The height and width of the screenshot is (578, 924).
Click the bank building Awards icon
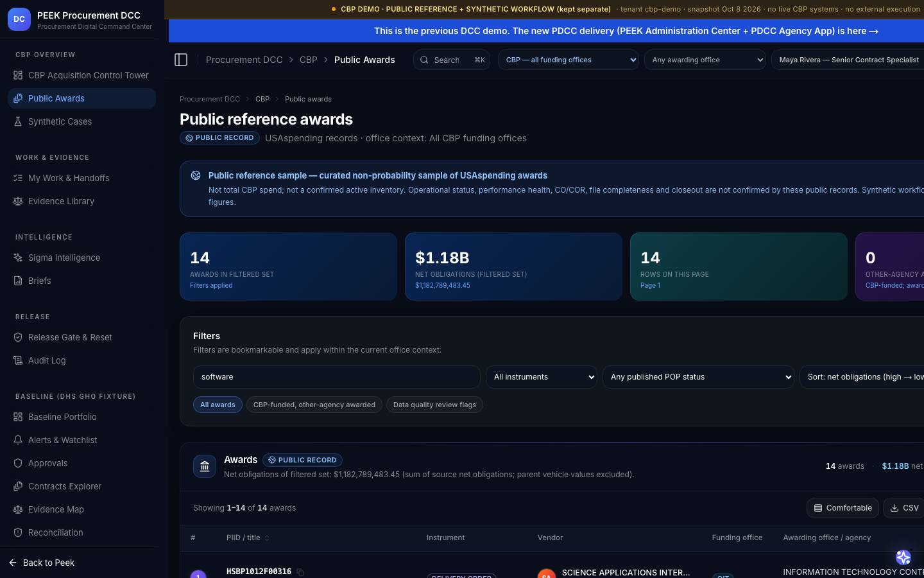point(205,466)
